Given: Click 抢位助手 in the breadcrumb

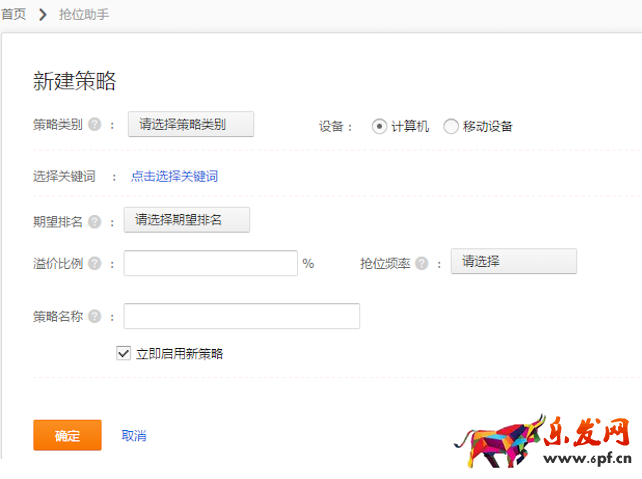Looking at the screenshot, I should pyautogui.click(x=86, y=14).
